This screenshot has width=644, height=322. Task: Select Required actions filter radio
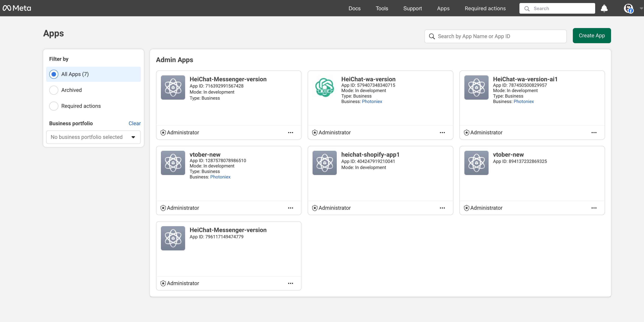click(54, 106)
